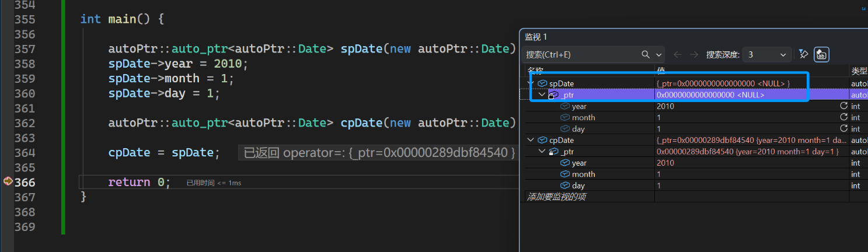The width and height of the screenshot is (868, 252).
Task: Click 'return 0;' on line 366
Action: 140,182
